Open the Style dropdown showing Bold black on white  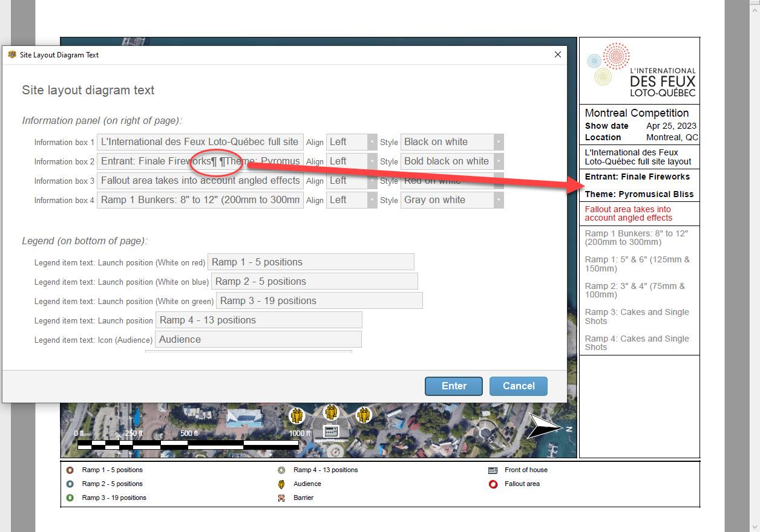coord(451,161)
